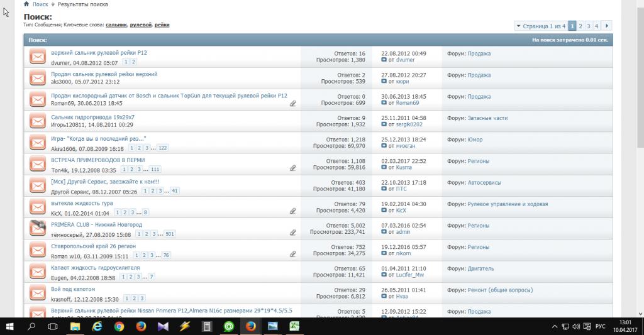Open network icon in the system tray
Screen dimensions: 644x335
565,327
